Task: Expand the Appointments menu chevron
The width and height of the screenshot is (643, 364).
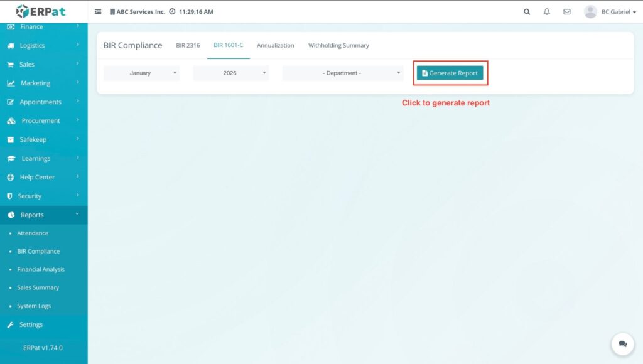Action: pyautogui.click(x=77, y=101)
